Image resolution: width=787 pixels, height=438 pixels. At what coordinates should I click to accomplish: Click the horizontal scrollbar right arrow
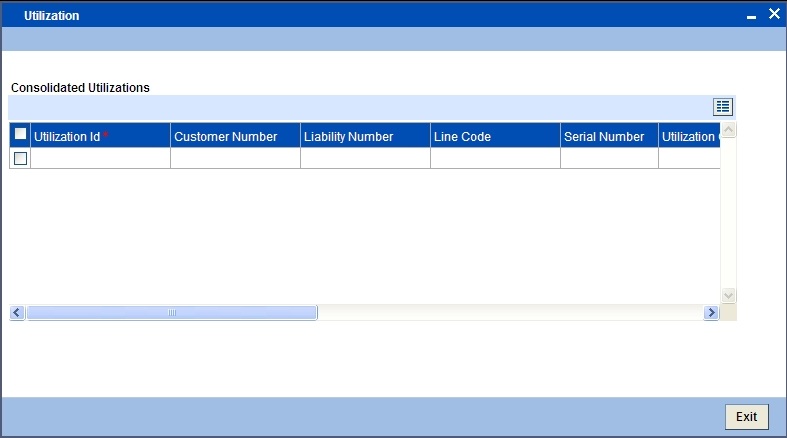pos(711,313)
